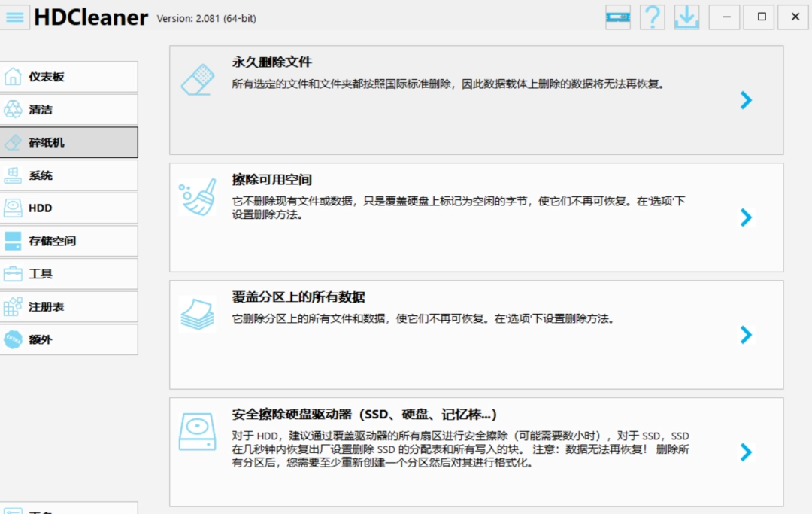Screen dimensions: 812x514
Task: Open 注册表 sidebar section
Action: (69, 307)
